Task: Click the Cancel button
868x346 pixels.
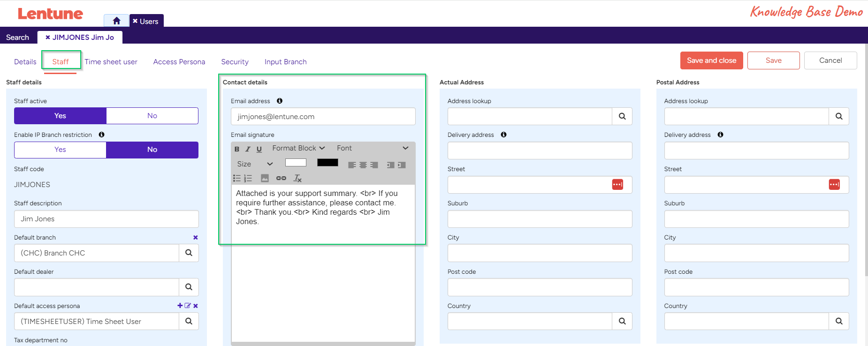Action: click(x=830, y=60)
